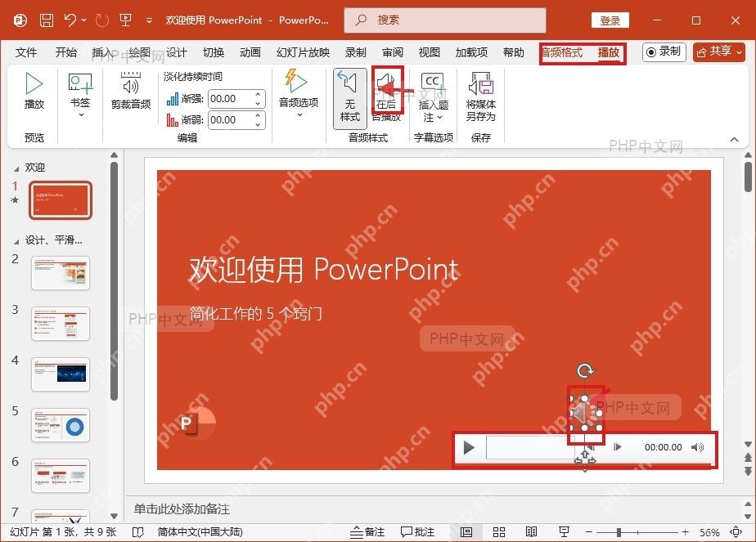Play audio using the slide audio bar play button
Screen dimensions: 756x542
coord(468,447)
